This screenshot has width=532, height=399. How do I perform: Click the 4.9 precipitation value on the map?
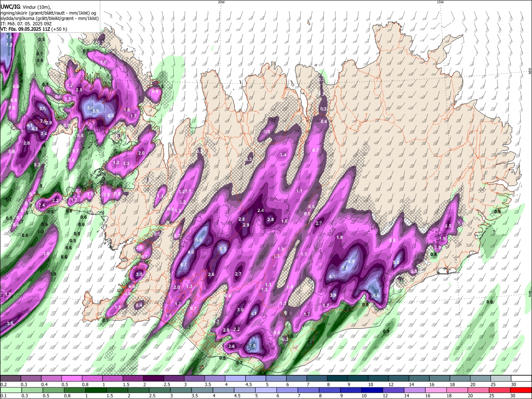(351, 262)
